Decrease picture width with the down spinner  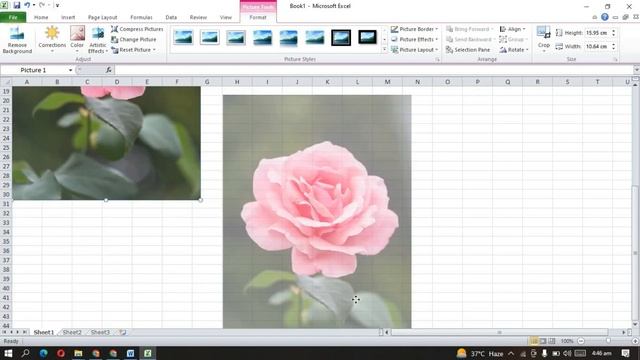(x=613, y=49)
